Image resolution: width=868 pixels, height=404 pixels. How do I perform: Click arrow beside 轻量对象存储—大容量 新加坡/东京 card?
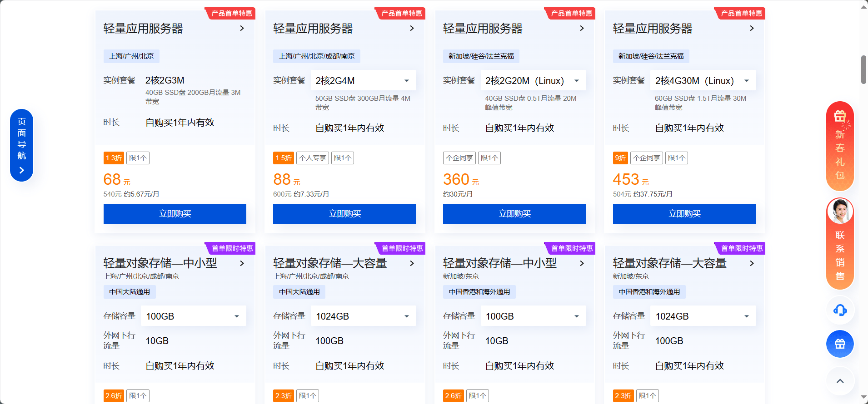point(752,263)
